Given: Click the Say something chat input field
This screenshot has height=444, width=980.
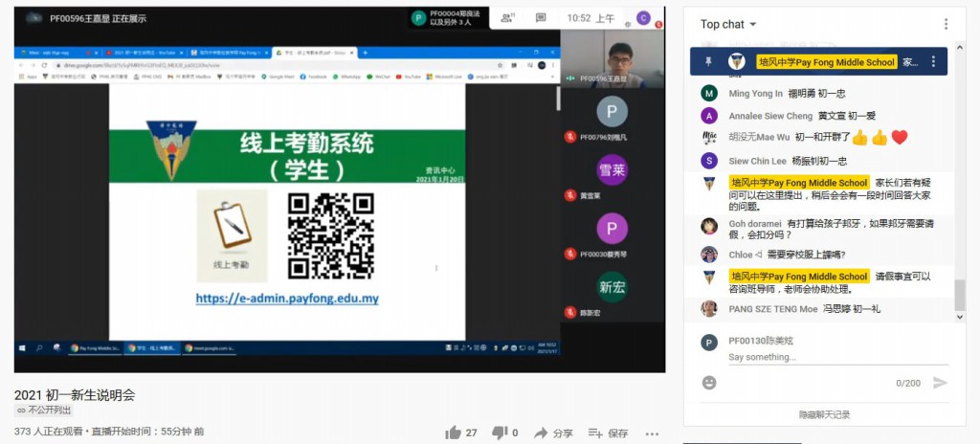Looking at the screenshot, I should coord(838,357).
